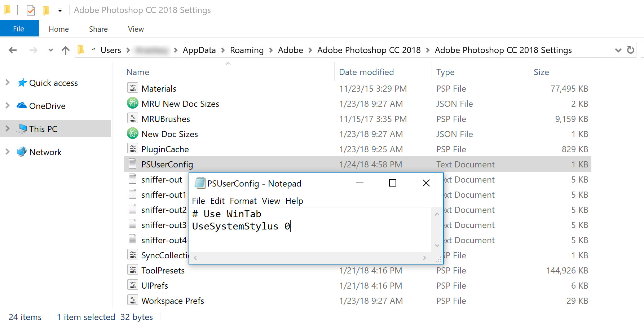Select the PSUserConfig file row

point(357,164)
